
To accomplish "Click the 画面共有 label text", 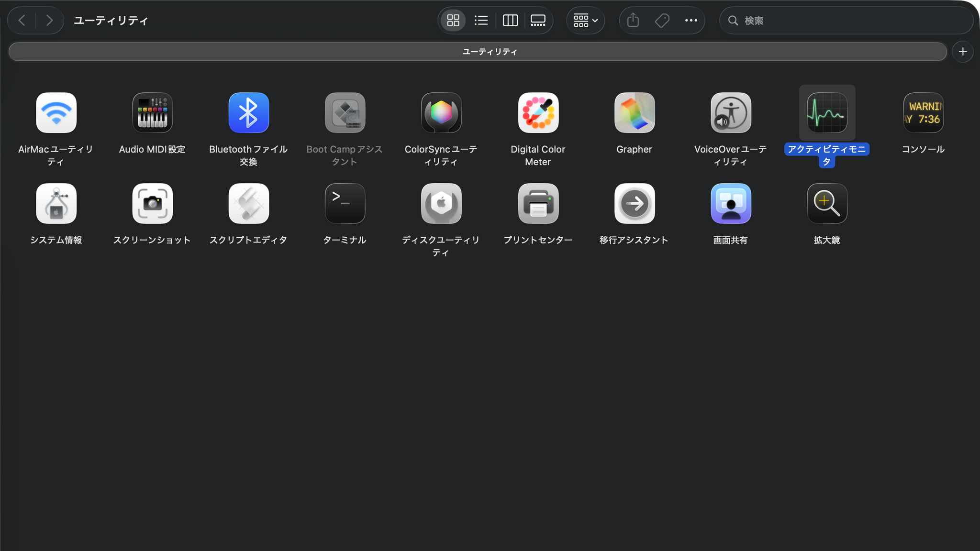I will click(730, 240).
